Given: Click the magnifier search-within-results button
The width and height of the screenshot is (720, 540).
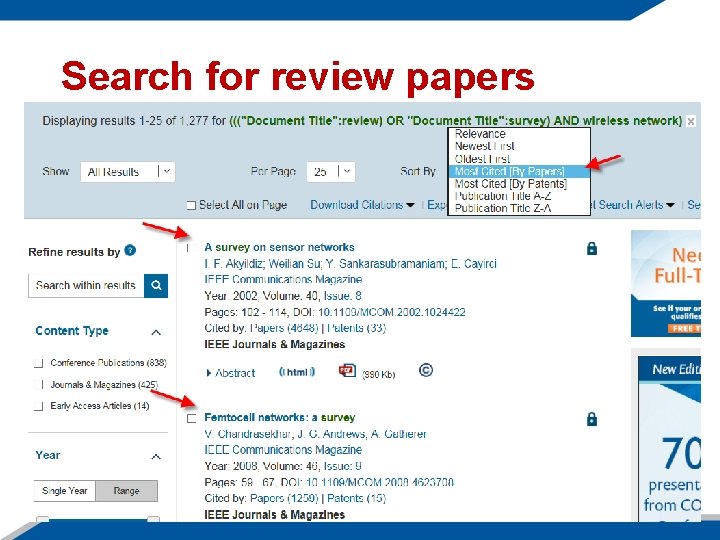Looking at the screenshot, I should [x=156, y=285].
